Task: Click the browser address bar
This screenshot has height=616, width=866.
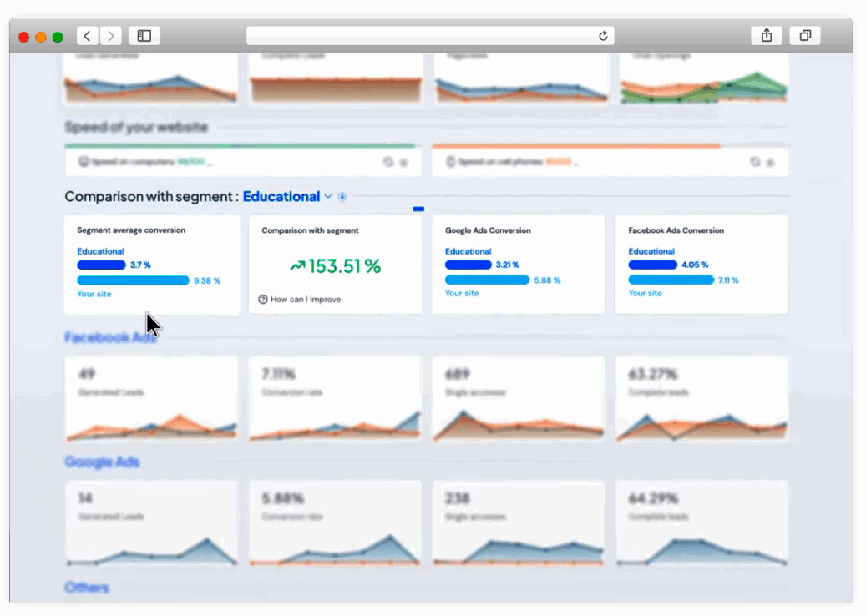Action: coord(430,36)
